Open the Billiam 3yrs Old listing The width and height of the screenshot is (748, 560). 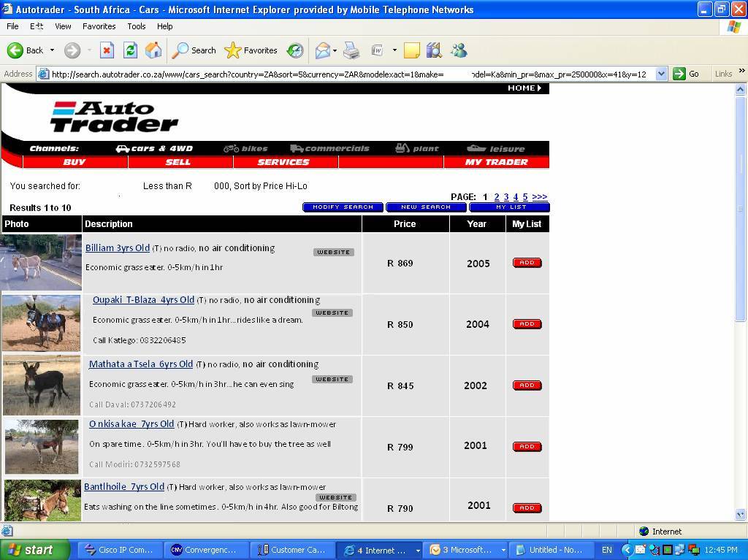pyautogui.click(x=118, y=248)
